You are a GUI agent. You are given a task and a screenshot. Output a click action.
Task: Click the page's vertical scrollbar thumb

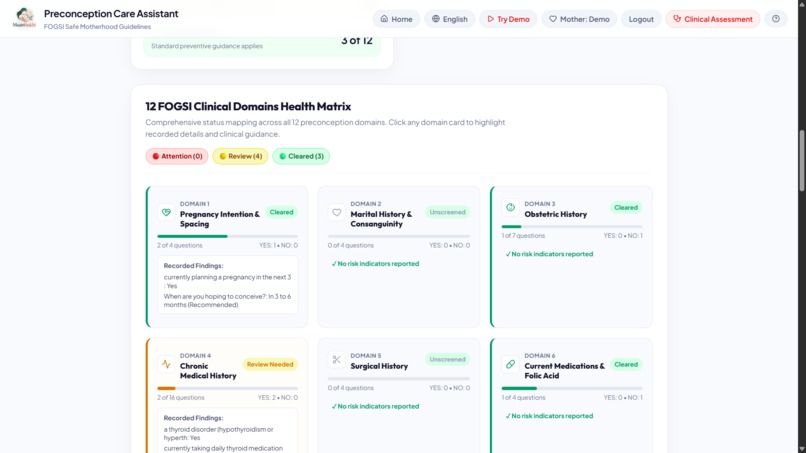click(801, 161)
